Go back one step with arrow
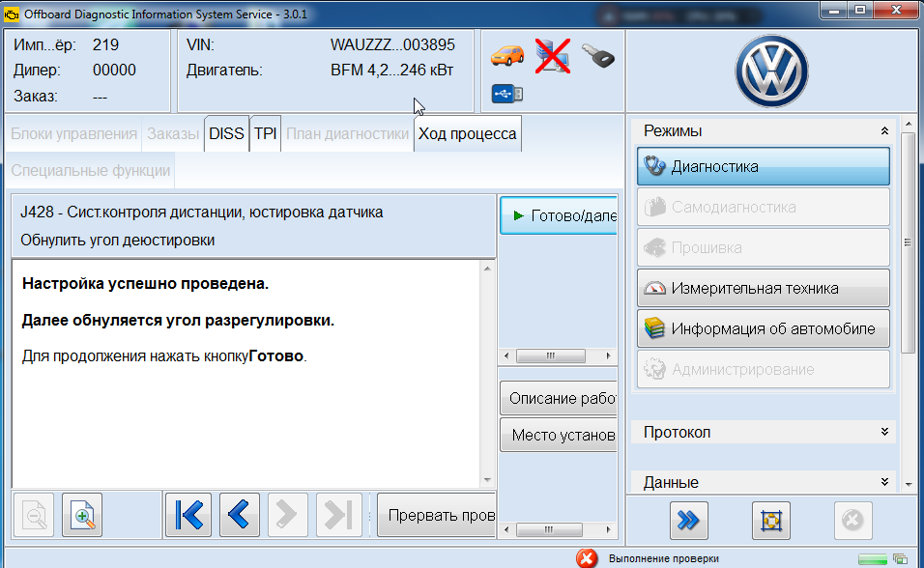This screenshot has height=568, width=924. pyautogui.click(x=240, y=517)
